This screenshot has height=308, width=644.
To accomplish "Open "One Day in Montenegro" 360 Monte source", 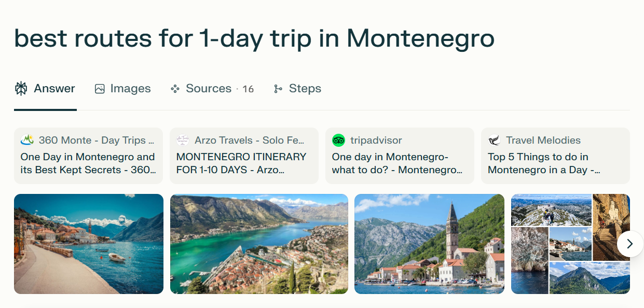I will click(88, 163).
